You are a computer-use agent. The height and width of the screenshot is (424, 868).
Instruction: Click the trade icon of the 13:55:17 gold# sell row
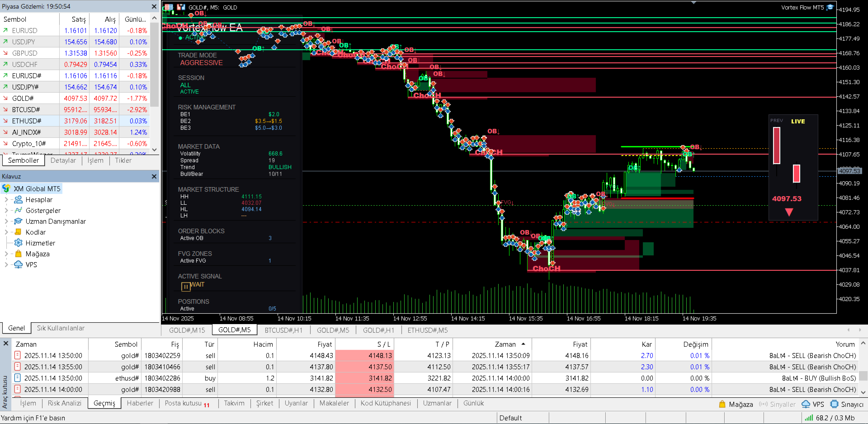click(x=18, y=367)
